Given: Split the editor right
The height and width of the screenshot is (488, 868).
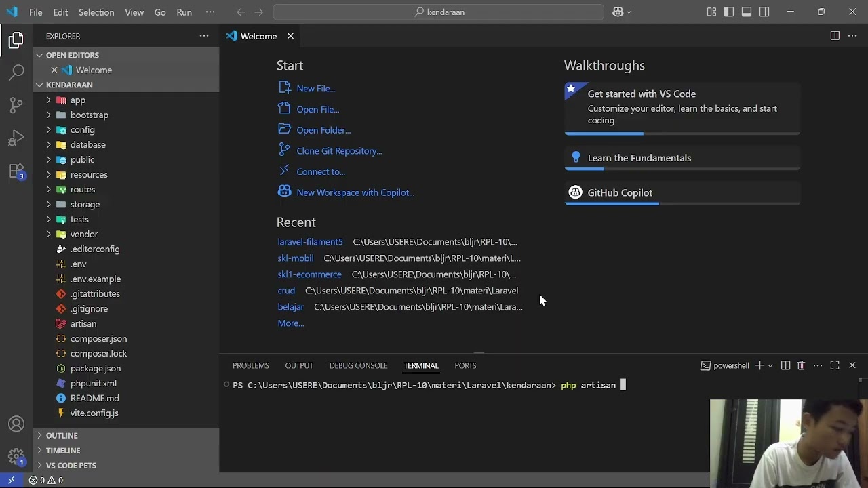Looking at the screenshot, I should pos(835,36).
